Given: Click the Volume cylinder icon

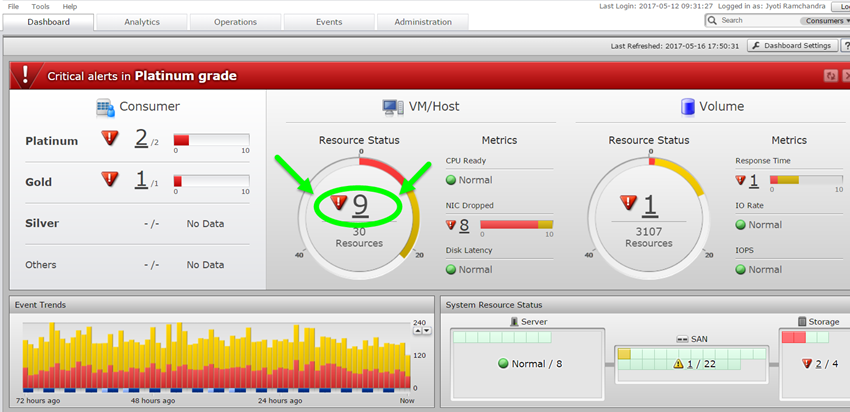Looking at the screenshot, I should click(688, 107).
